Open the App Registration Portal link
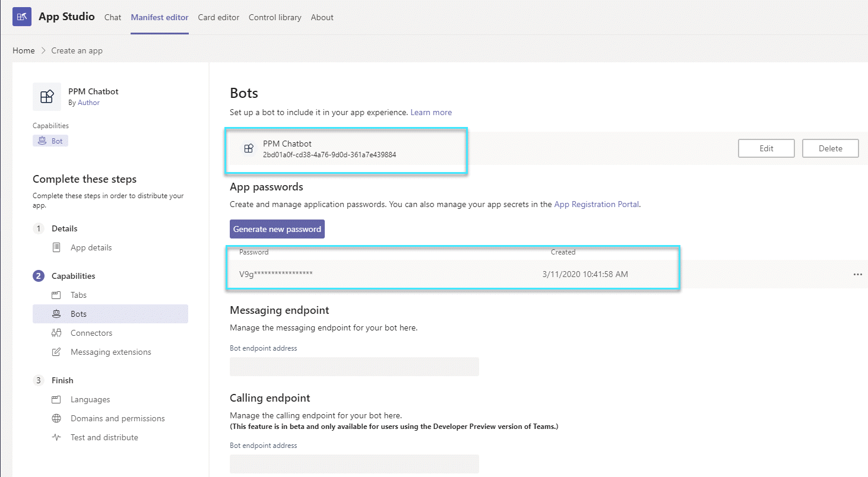 pos(597,204)
